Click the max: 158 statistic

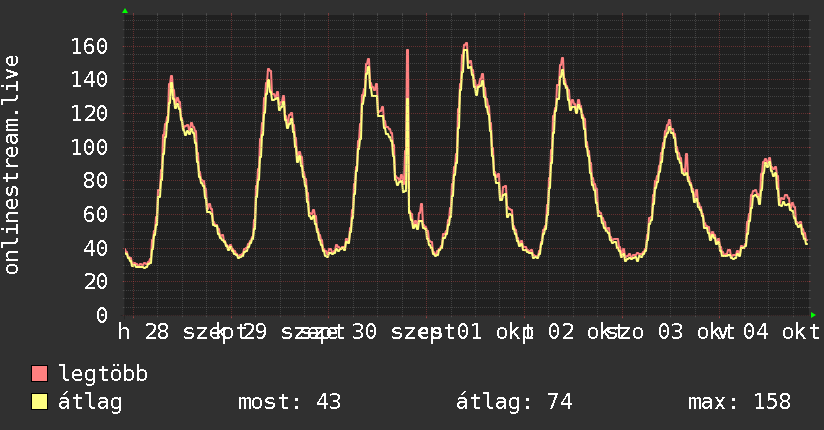pos(739,402)
